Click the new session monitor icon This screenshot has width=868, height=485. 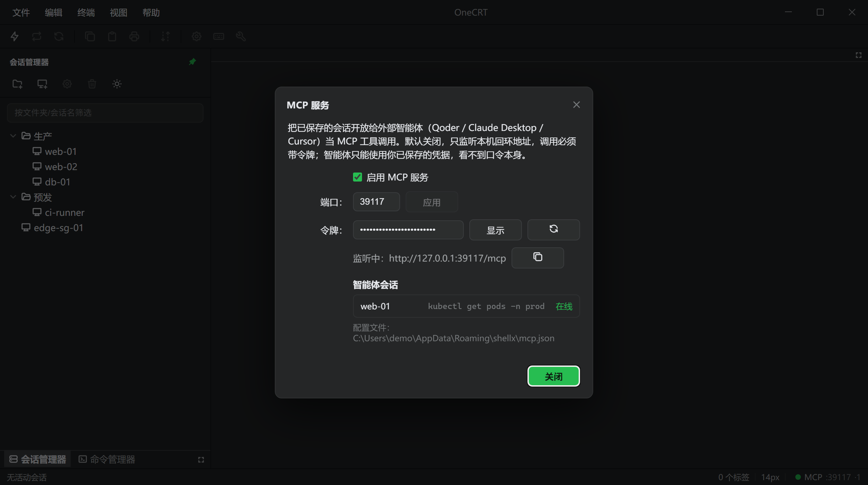[x=42, y=84]
